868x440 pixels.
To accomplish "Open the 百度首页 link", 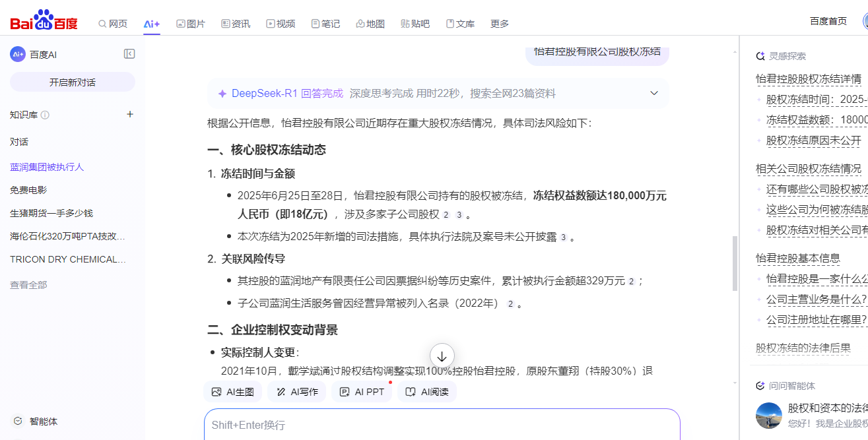I will click(828, 21).
